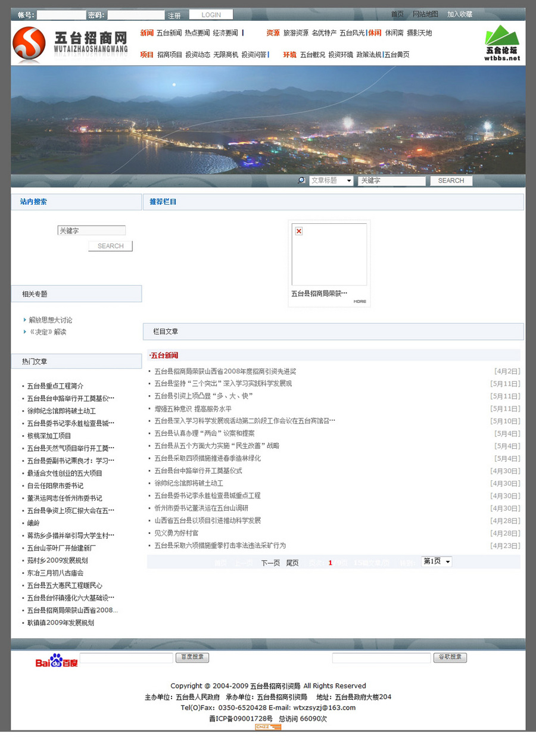Open the hot article 最适合女性创业的五大项目
The height and width of the screenshot is (756, 536).
tap(64, 474)
